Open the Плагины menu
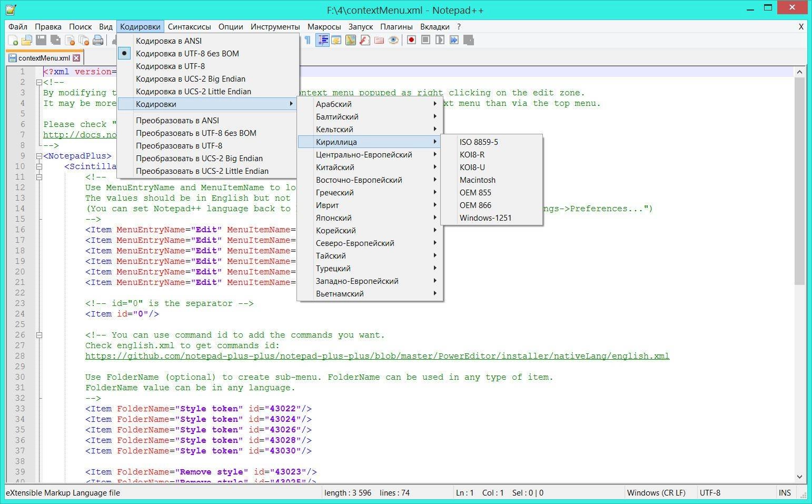The width and height of the screenshot is (812, 504). (x=396, y=26)
